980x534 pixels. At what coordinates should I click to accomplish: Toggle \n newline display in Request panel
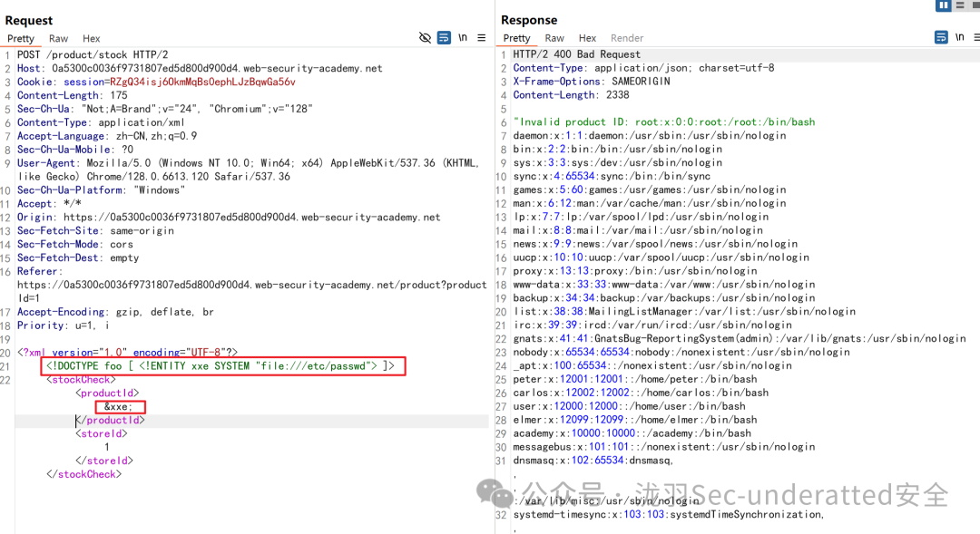coord(463,37)
